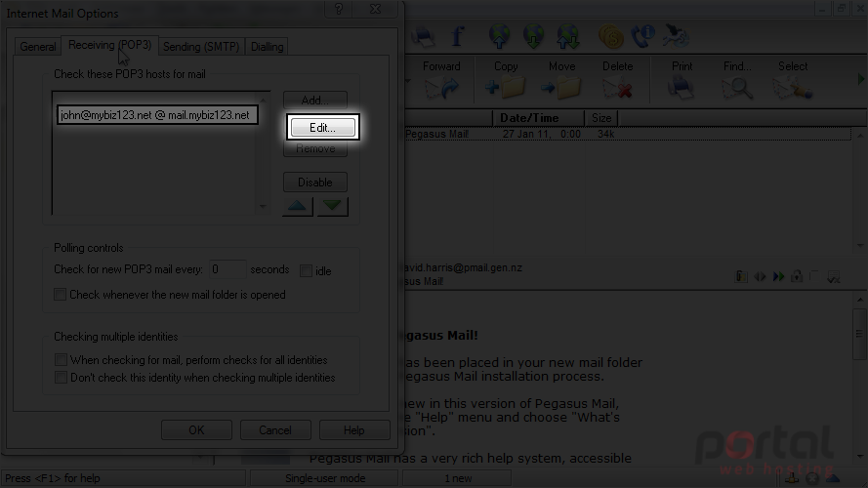This screenshot has width=868, height=488.
Task: Click the Pegasus winged horse icon
Action: point(676,36)
